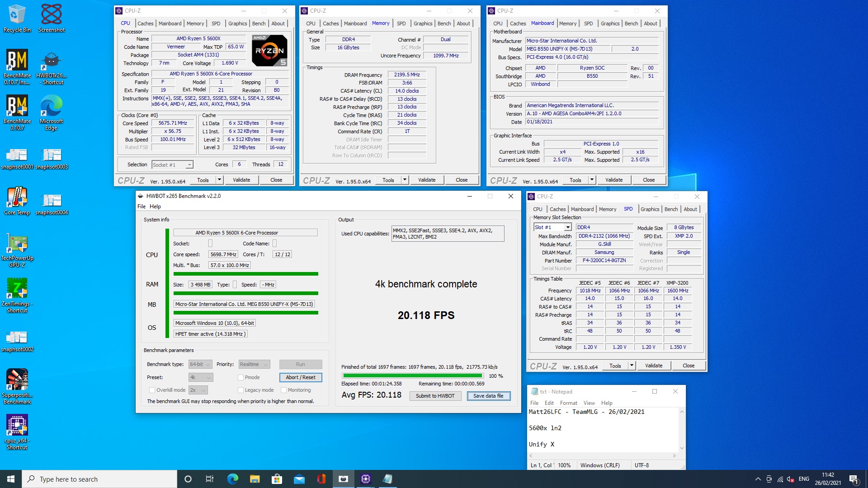Click Submit to HWBOT button
Screen dimensions: 868x488
[x=435, y=396]
